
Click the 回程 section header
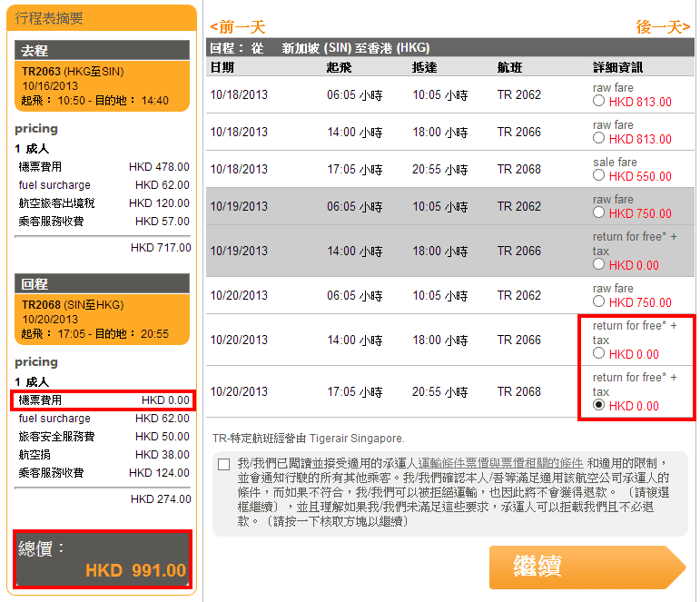102,284
